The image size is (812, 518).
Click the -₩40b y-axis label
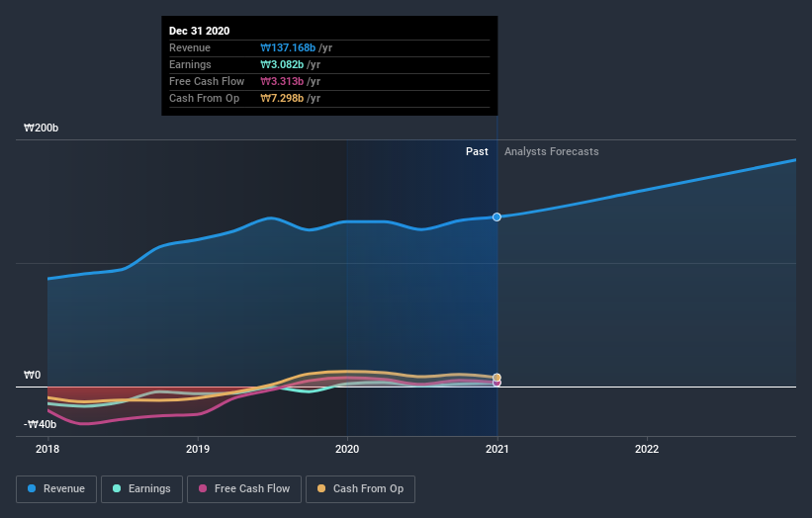coord(40,424)
